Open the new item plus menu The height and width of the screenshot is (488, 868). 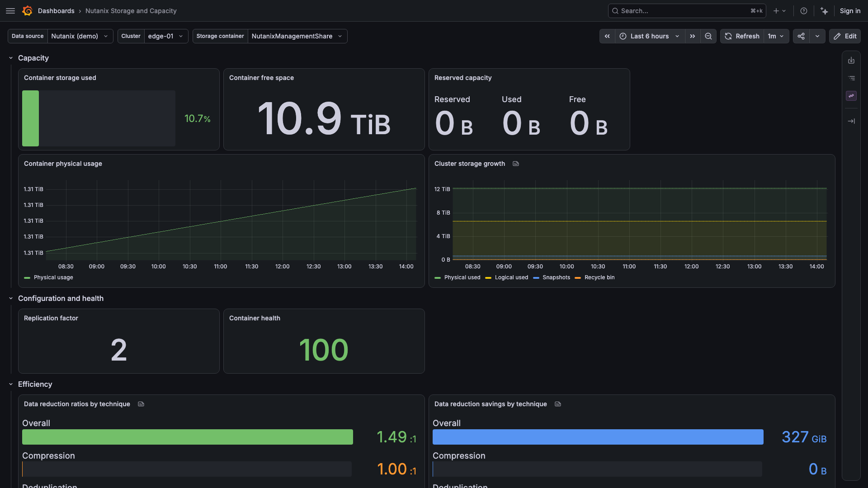click(779, 11)
